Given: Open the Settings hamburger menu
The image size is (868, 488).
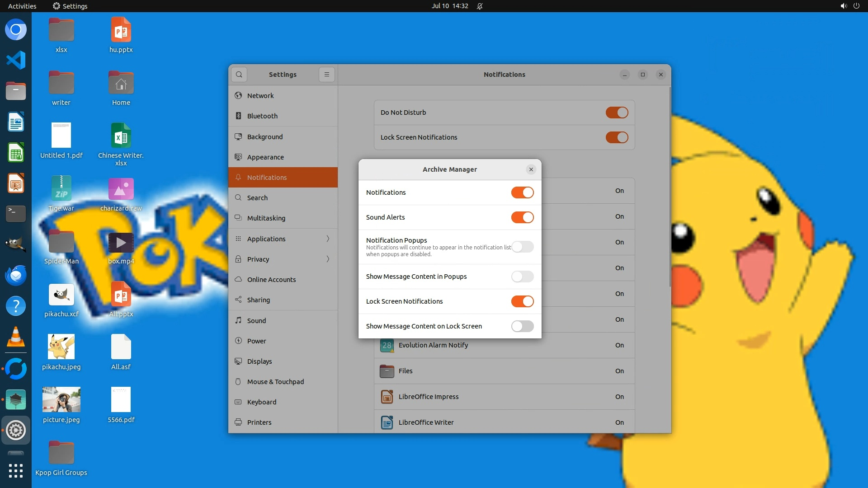Looking at the screenshot, I should tap(327, 75).
